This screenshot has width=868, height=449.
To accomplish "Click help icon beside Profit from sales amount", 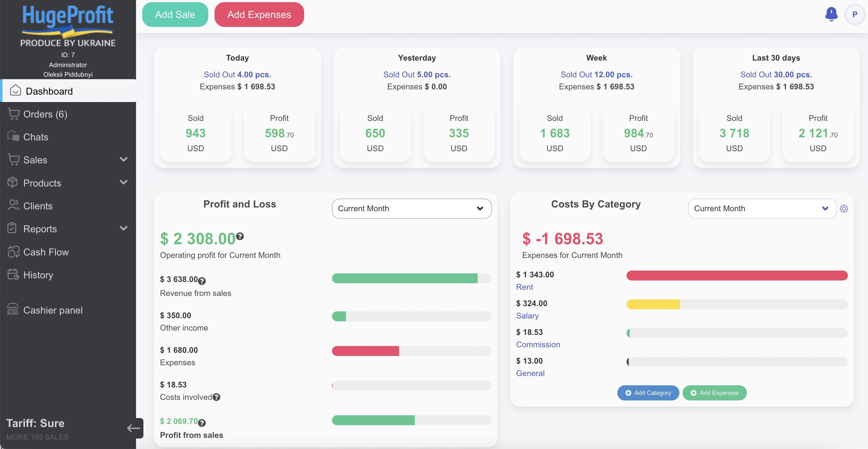I will coord(202,422).
